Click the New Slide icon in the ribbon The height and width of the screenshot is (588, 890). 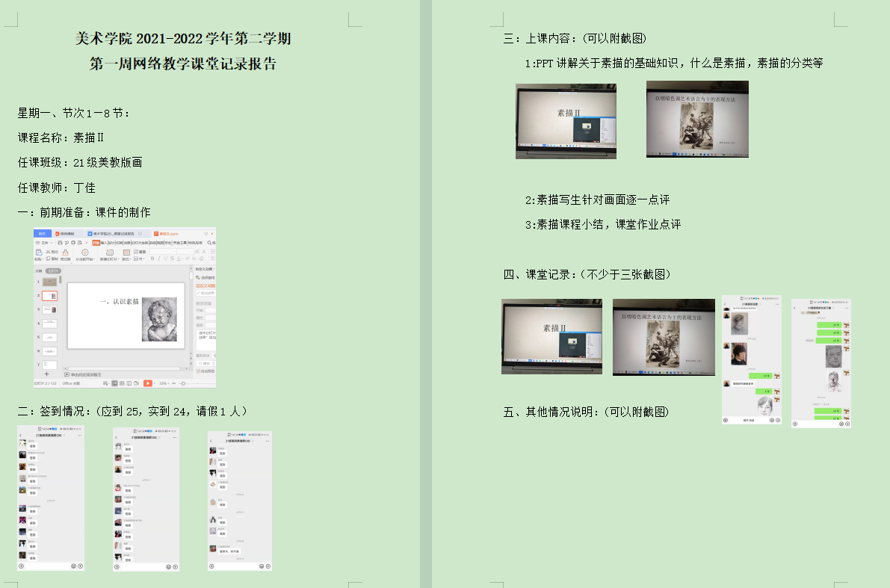tap(108, 253)
